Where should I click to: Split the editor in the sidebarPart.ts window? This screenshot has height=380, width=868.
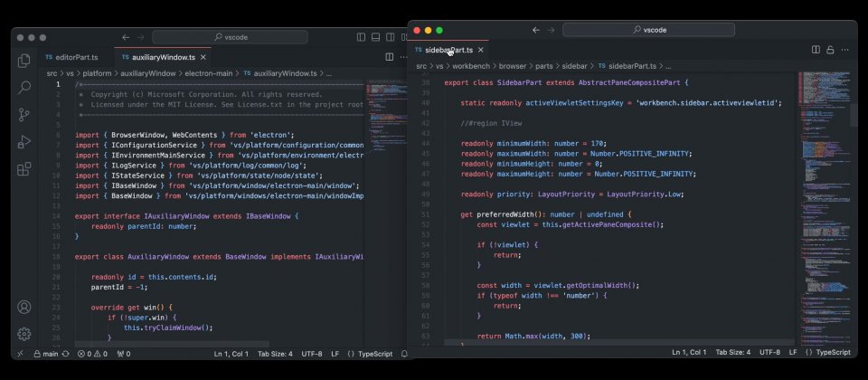click(816, 50)
